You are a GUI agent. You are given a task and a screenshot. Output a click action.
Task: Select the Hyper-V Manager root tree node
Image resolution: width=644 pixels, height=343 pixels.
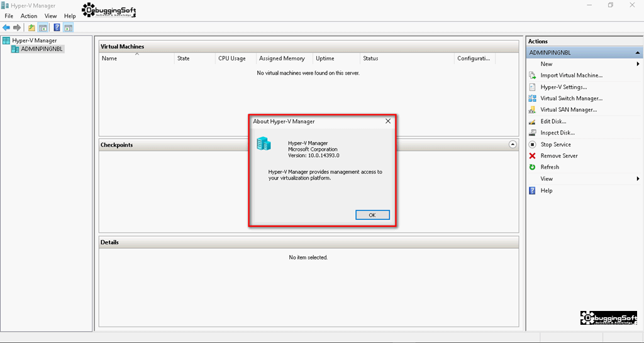click(35, 41)
